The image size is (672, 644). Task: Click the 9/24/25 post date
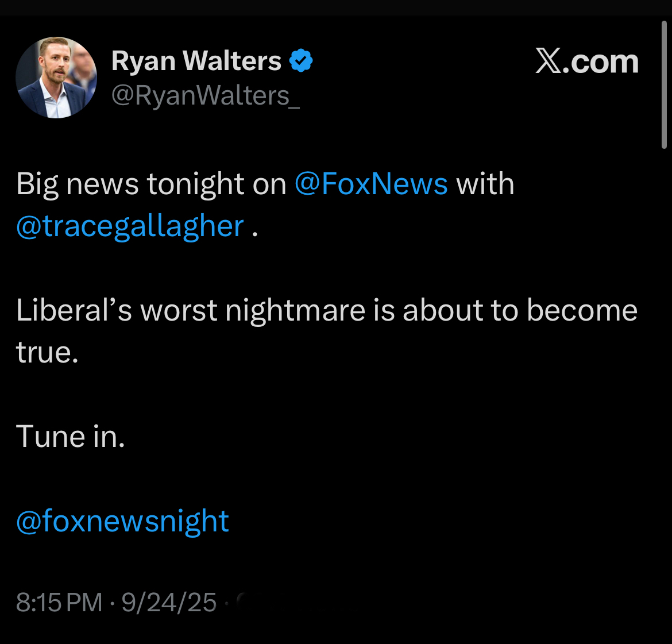pos(169,603)
